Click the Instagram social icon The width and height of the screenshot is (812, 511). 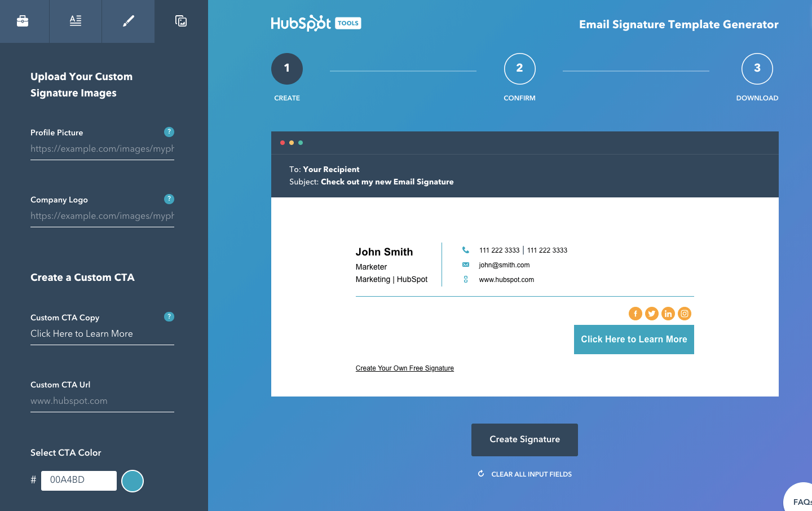(x=685, y=314)
